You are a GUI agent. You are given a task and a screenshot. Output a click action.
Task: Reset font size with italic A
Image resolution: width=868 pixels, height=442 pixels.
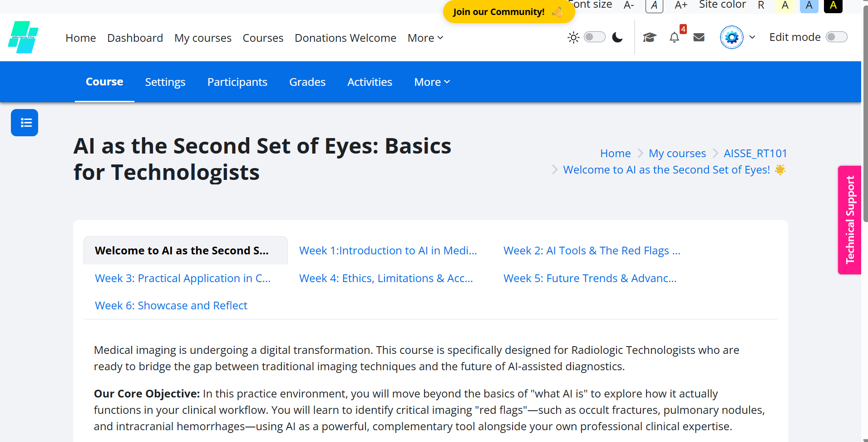point(654,5)
